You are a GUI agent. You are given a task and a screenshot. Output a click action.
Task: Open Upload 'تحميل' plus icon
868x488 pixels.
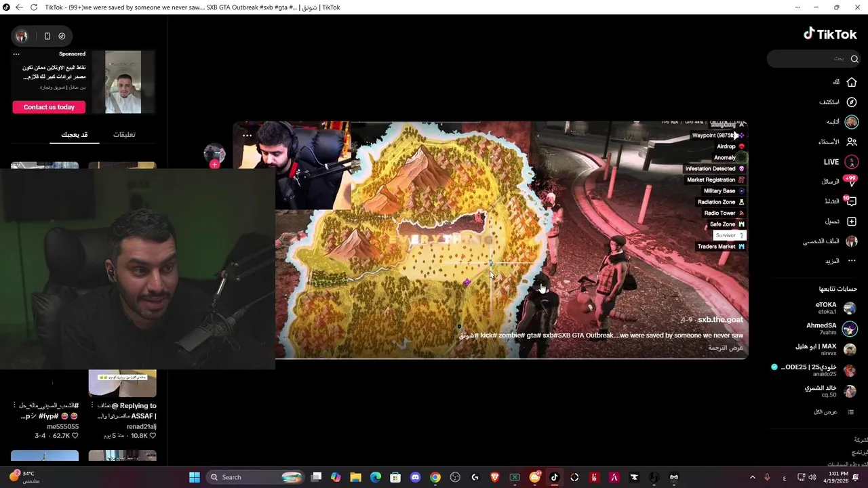pos(852,222)
